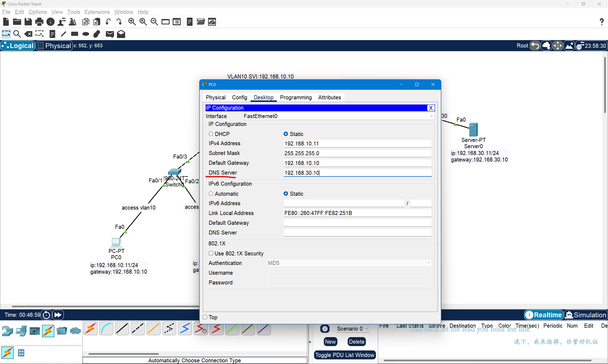Choose the Draw Rectangle tool
The width and height of the screenshot is (608, 364).
(75, 34)
